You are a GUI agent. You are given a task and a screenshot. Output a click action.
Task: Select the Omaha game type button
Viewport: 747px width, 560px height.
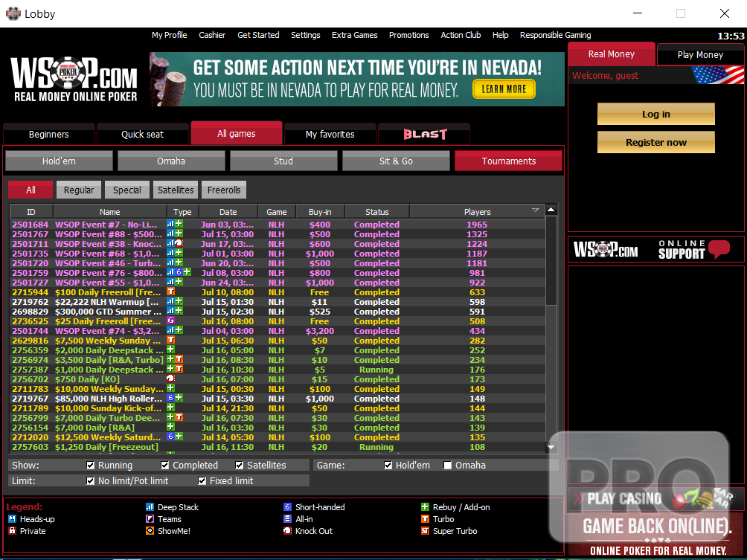pos(171,161)
